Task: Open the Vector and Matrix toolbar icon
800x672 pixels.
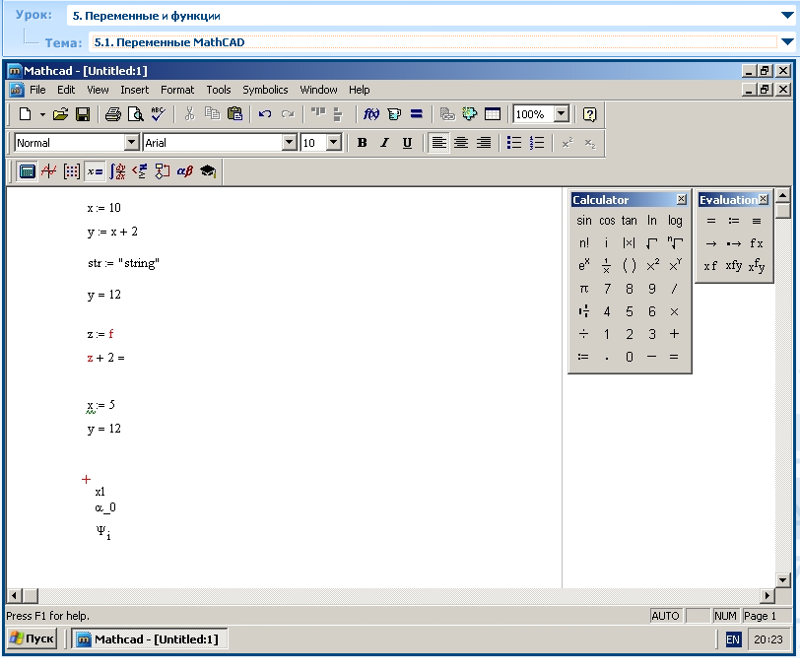Action: 71,171
